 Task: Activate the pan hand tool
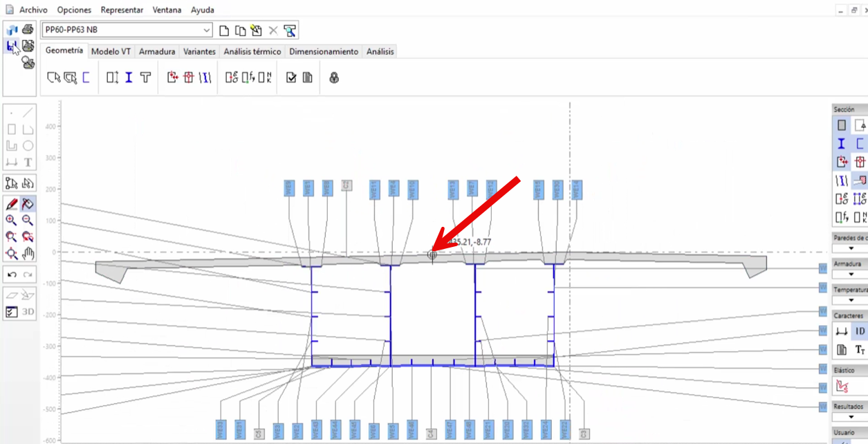pos(28,254)
